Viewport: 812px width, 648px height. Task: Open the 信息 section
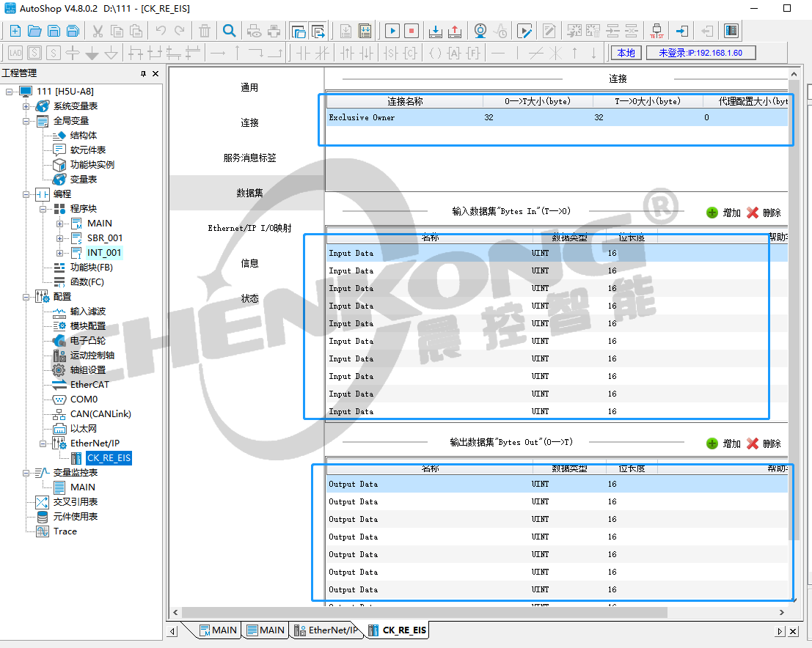[x=249, y=263]
